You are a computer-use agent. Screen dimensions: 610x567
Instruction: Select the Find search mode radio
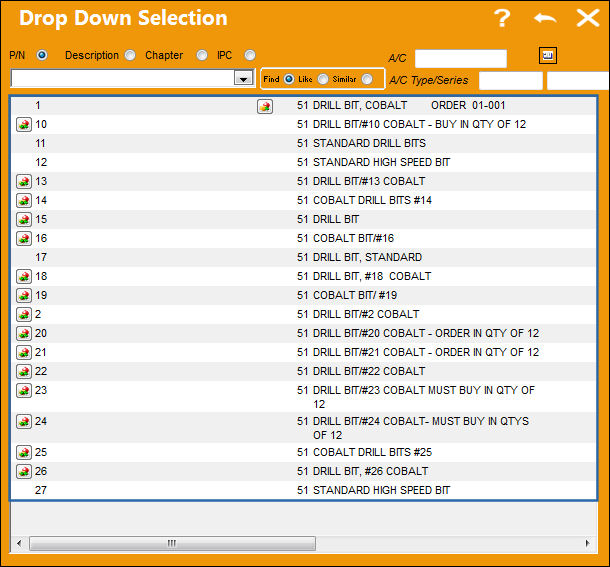(289, 79)
